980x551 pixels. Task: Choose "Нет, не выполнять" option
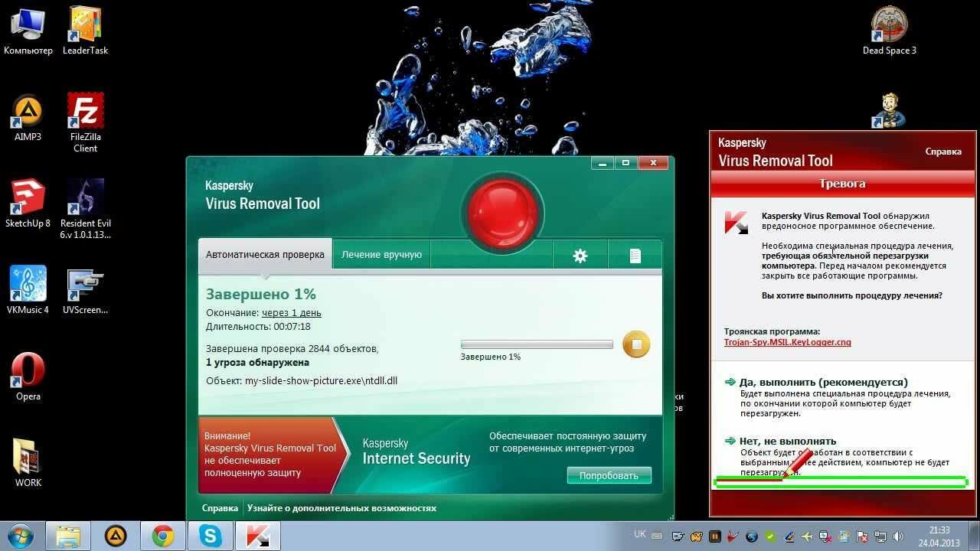click(790, 441)
